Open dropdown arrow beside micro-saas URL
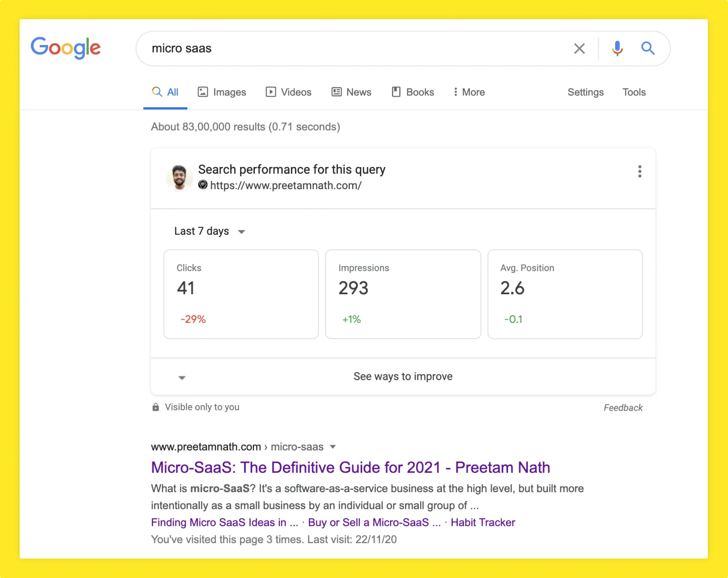The width and height of the screenshot is (728, 578). 333,447
